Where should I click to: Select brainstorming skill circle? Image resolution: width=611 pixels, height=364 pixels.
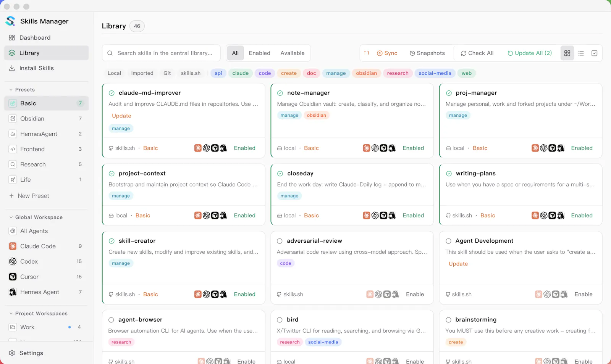[x=448, y=320]
